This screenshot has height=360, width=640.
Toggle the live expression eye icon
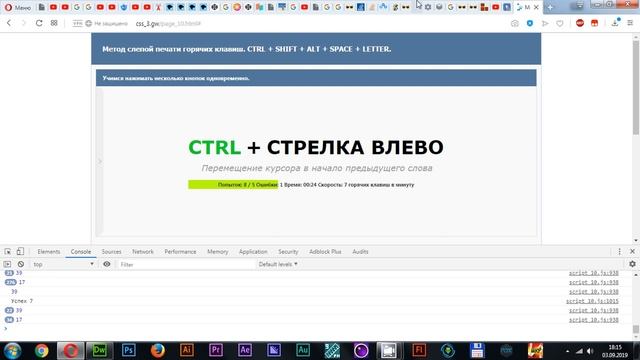coord(107,264)
